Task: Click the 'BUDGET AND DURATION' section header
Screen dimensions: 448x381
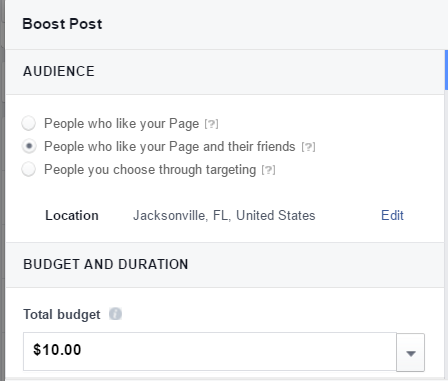Action: tap(106, 264)
